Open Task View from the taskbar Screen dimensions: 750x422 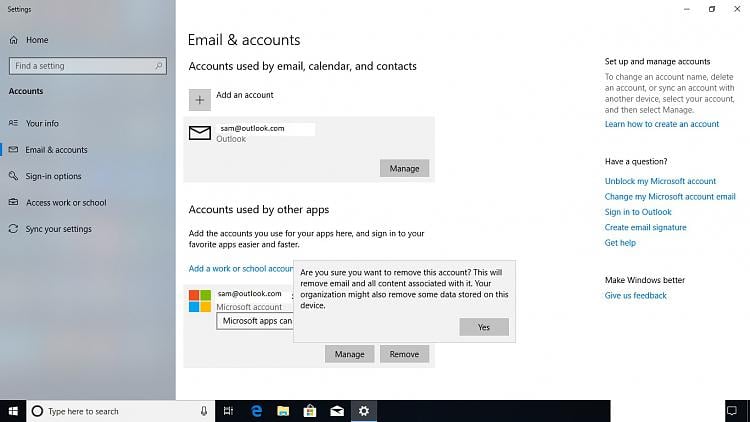click(228, 411)
